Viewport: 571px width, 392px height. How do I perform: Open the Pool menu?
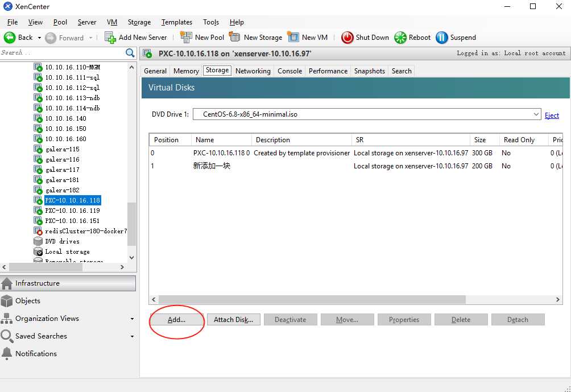point(60,22)
